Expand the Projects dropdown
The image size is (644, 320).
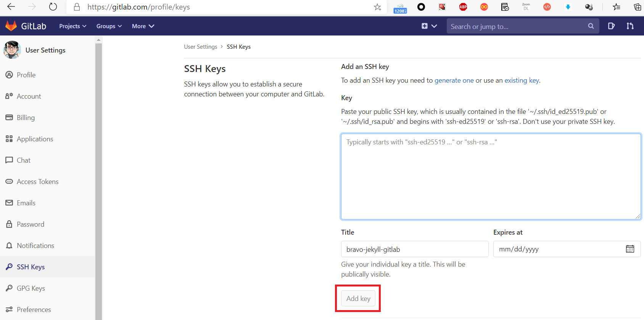[72, 26]
